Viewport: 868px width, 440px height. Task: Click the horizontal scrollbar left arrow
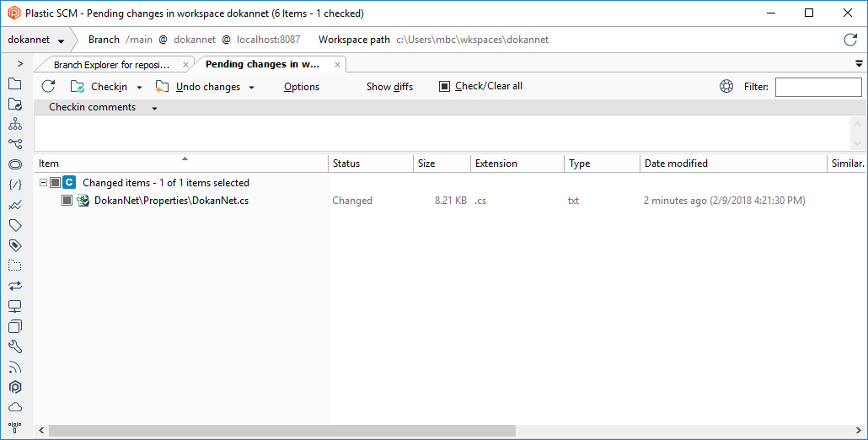41,430
